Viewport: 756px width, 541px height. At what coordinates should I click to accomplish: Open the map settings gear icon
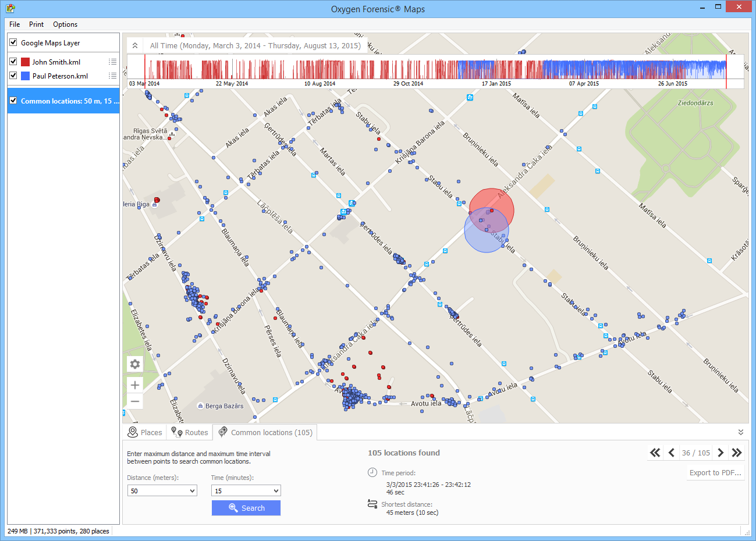135,364
